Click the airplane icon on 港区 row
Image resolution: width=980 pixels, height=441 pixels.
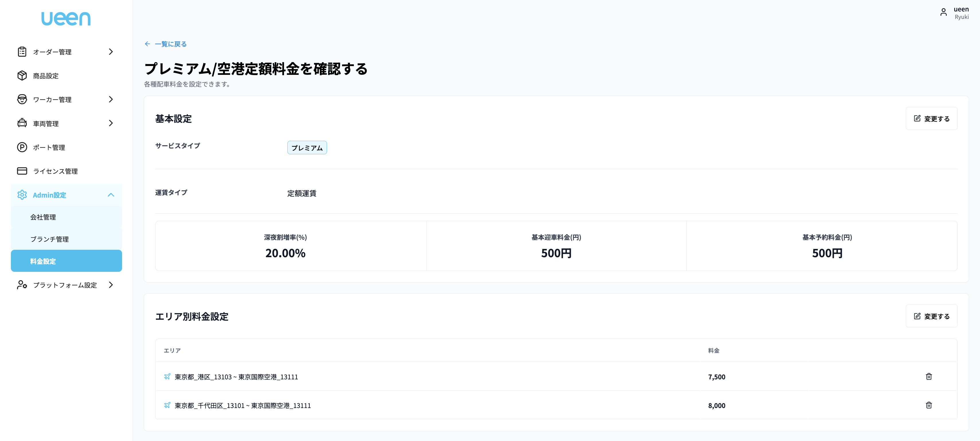[x=167, y=376]
